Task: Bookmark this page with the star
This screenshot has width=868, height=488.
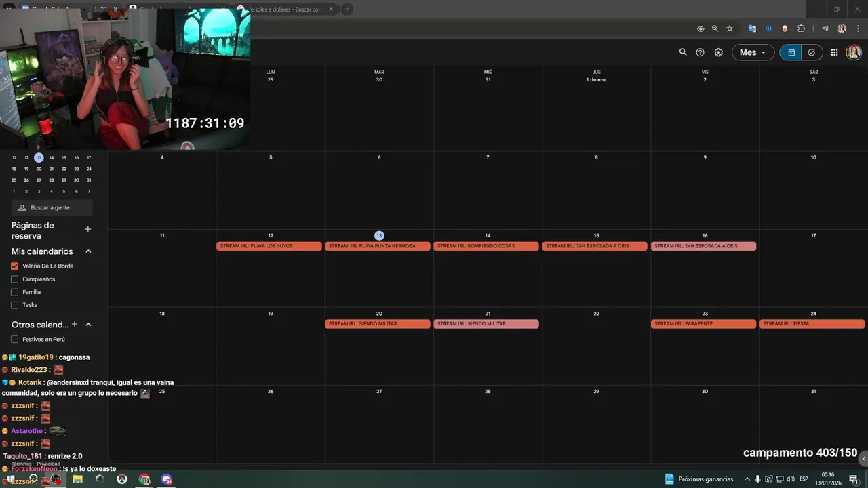Action: click(x=730, y=28)
